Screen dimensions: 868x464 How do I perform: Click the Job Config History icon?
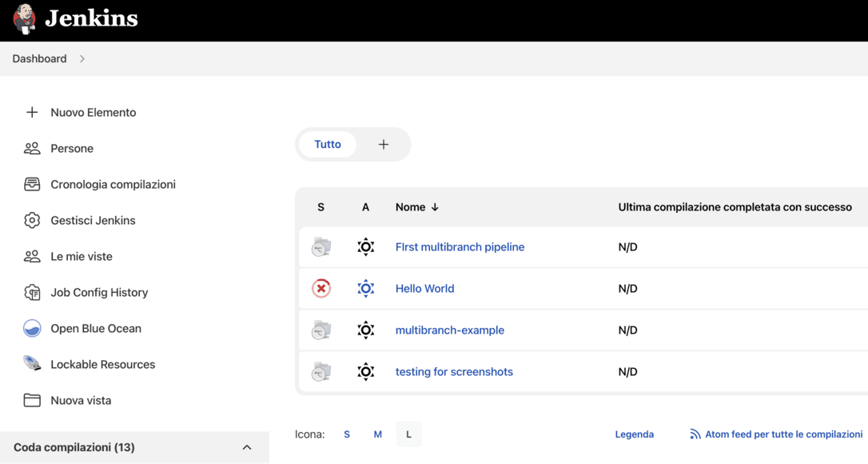tap(32, 293)
